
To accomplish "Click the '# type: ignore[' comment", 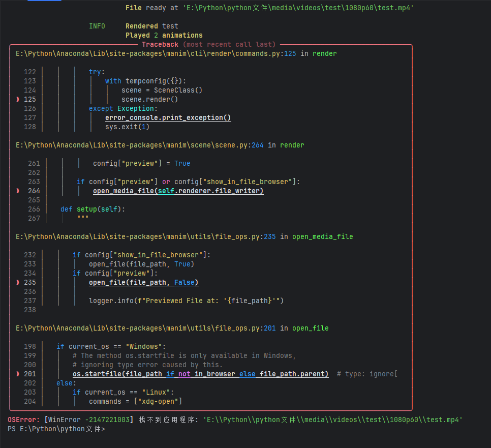I will (x=367, y=374).
